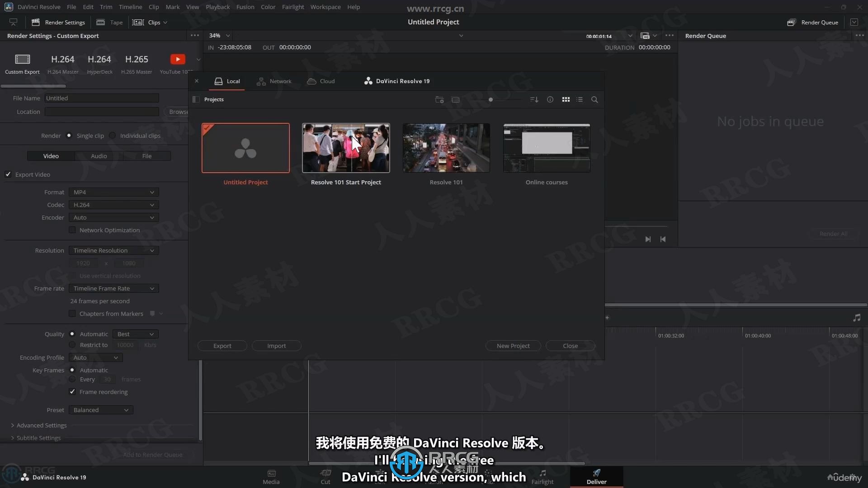Choose the H.264 Master preset
The image size is (868, 488).
[63, 63]
